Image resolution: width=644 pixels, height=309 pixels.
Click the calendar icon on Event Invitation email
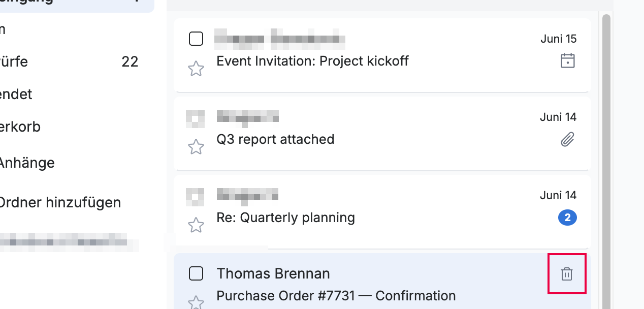pos(567,61)
